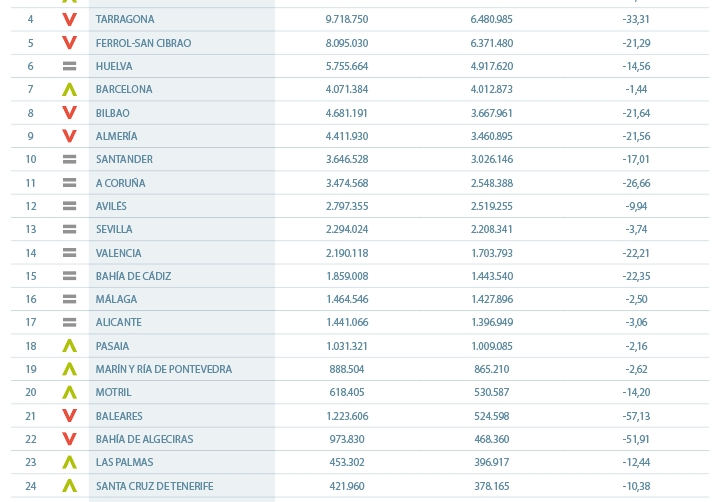
Task: Click the -57,13 percentage for BALEARES
Action: [636, 416]
